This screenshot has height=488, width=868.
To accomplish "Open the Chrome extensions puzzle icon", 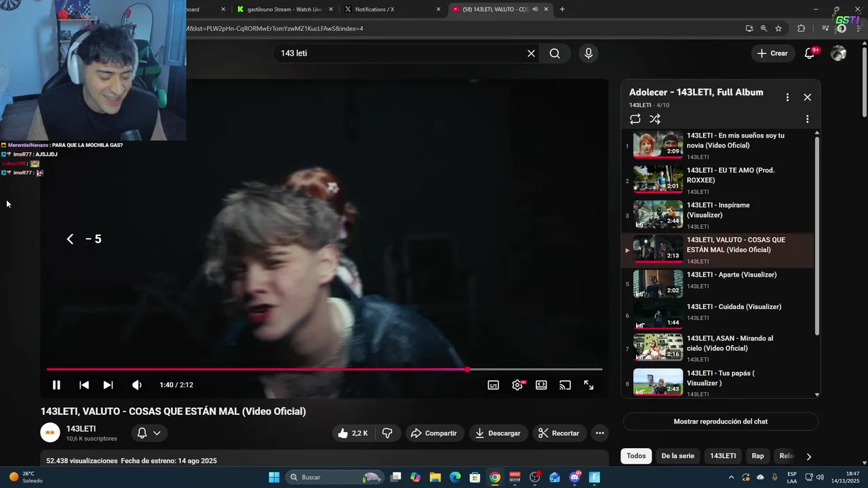I will (x=802, y=28).
